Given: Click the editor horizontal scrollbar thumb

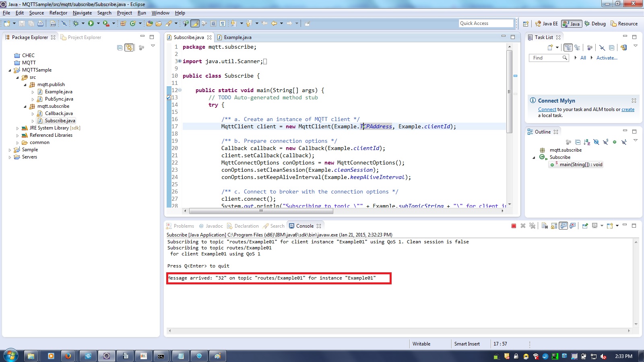Looking at the screenshot, I should click(261, 211).
